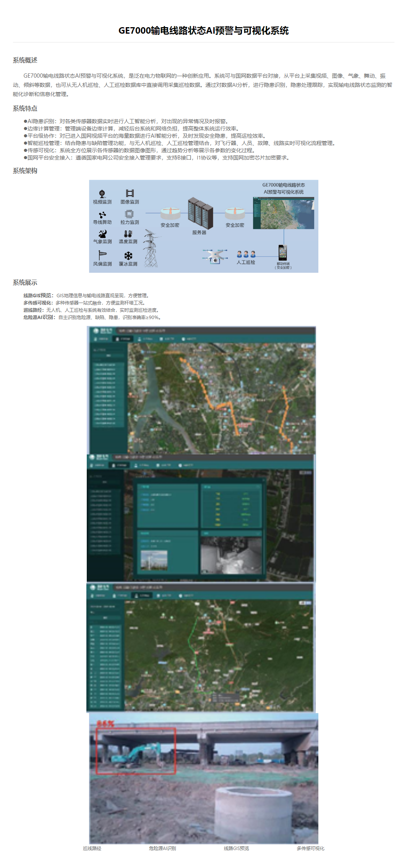Click the diagram caption GE7000输电线路状态 AI预警与可视化系统
Viewport: 412px width, 868px height.
pyautogui.click(x=284, y=189)
